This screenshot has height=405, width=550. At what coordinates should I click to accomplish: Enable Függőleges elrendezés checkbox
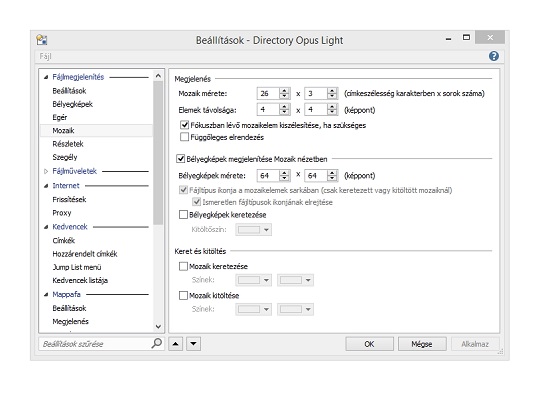pos(184,137)
